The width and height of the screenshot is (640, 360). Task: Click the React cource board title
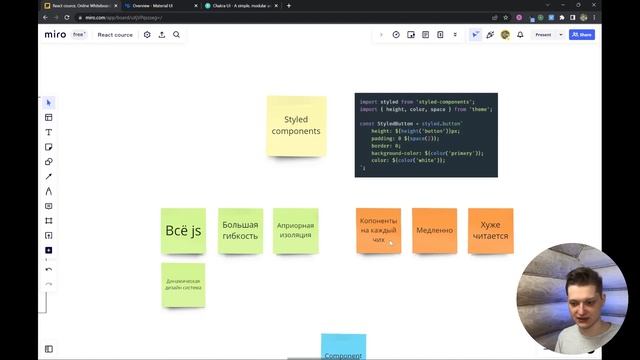[x=115, y=35]
